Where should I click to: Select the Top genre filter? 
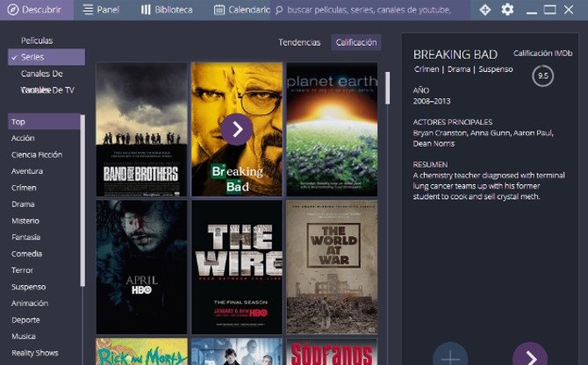coord(44,122)
